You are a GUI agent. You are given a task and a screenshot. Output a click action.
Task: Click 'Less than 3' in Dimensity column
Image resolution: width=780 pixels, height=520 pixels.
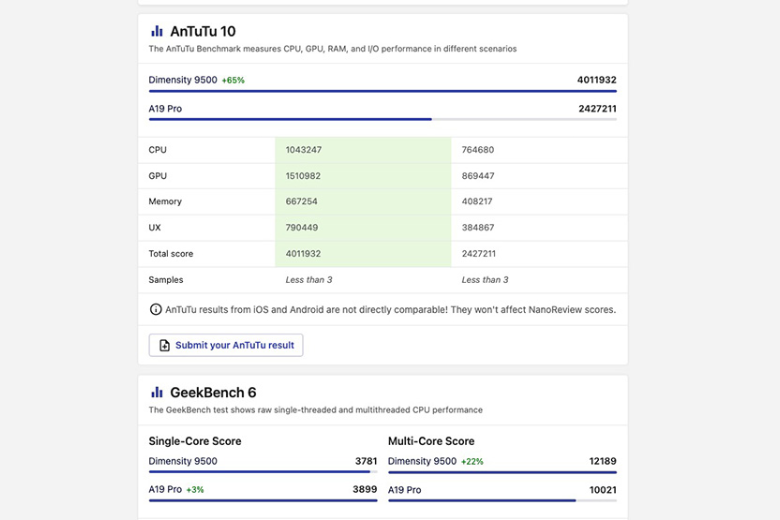click(309, 280)
